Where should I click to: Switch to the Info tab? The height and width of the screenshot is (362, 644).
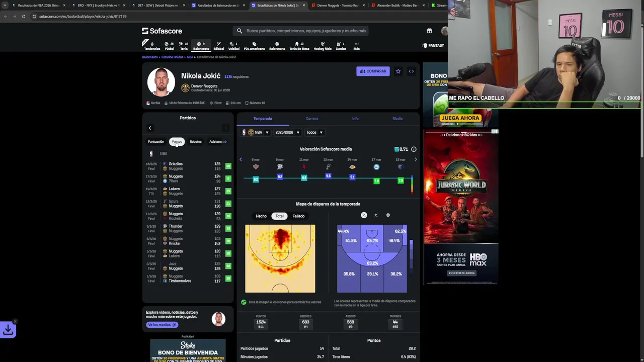pos(355,119)
